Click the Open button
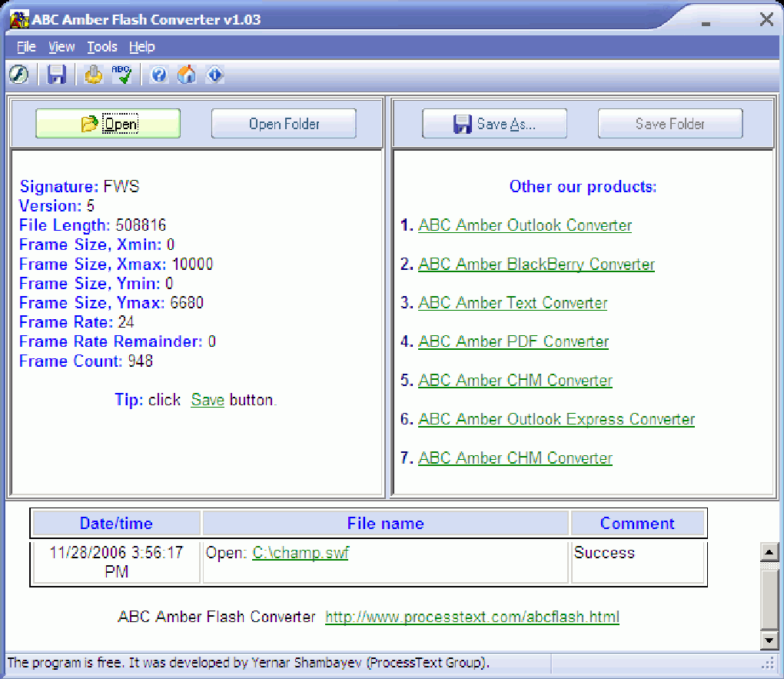This screenshot has height=679, width=784. click(x=108, y=124)
